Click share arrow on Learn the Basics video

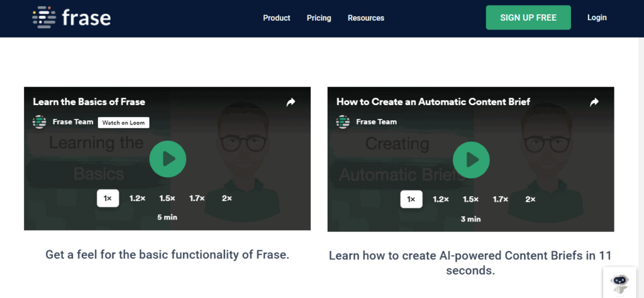291,102
